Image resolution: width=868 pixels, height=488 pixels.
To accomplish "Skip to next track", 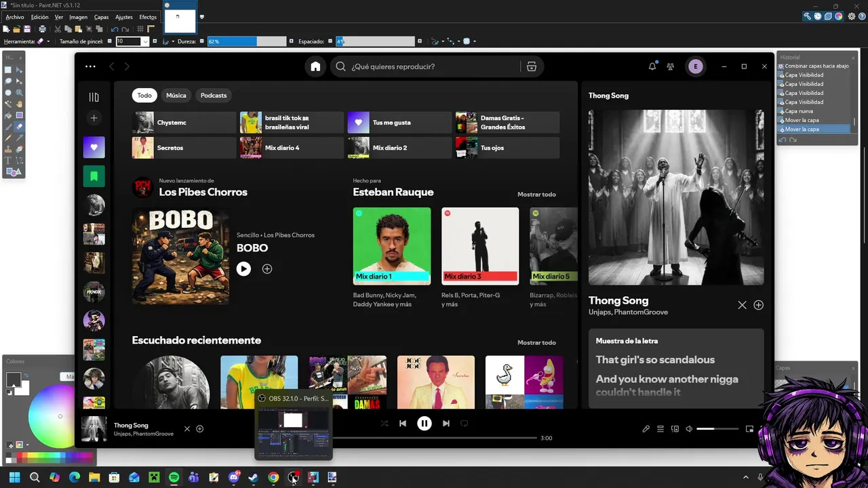I will click(446, 424).
